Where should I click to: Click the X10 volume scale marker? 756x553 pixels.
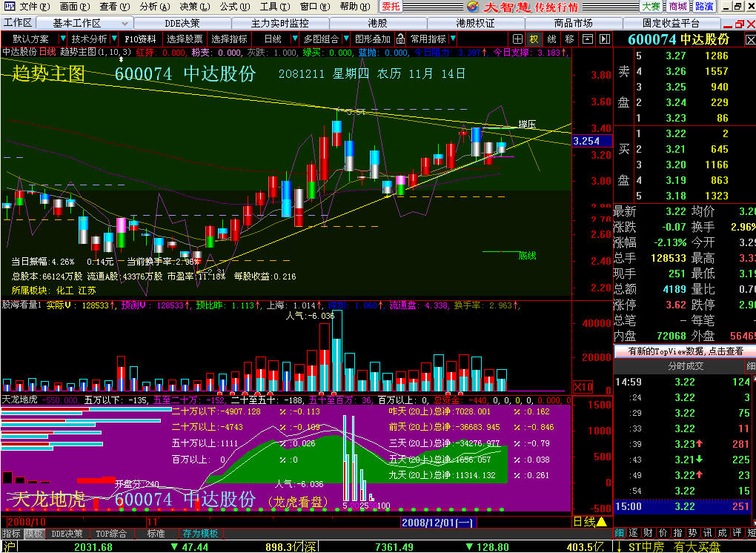(x=583, y=387)
